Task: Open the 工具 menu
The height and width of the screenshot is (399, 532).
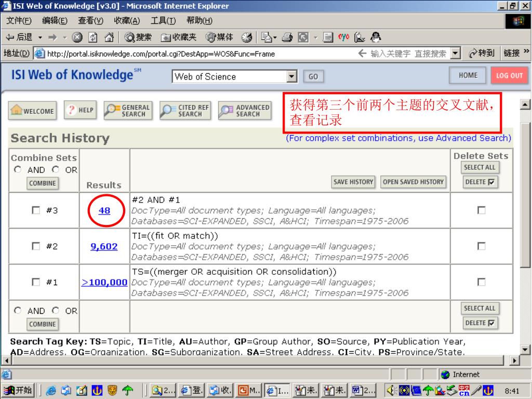Action: click(x=163, y=21)
